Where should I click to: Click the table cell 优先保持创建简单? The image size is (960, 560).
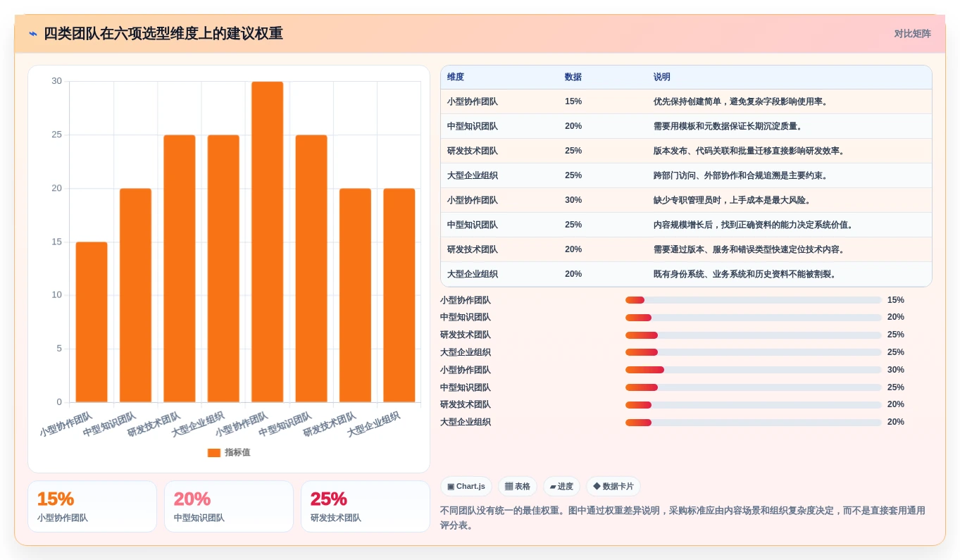790,101
